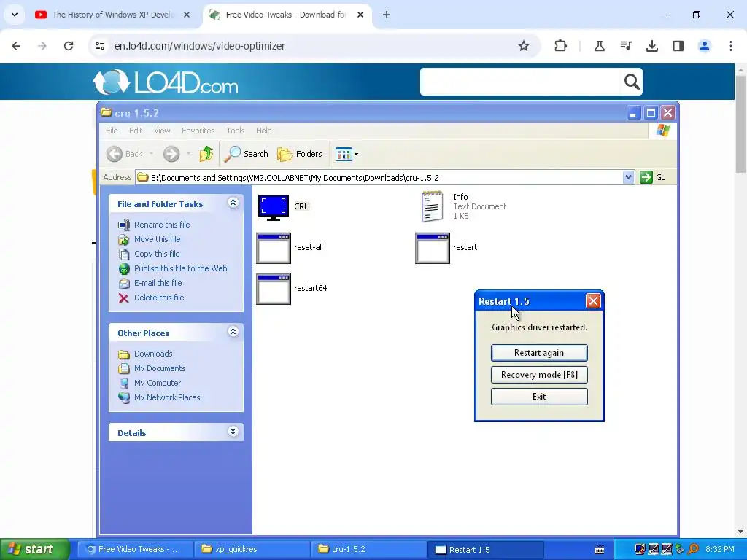Collapse the Other Places panel

(x=233, y=332)
